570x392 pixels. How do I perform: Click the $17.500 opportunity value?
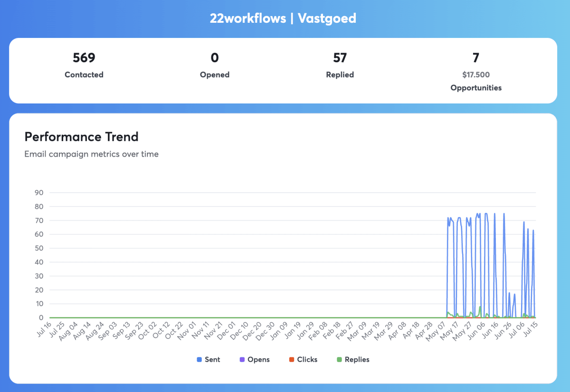(x=476, y=75)
